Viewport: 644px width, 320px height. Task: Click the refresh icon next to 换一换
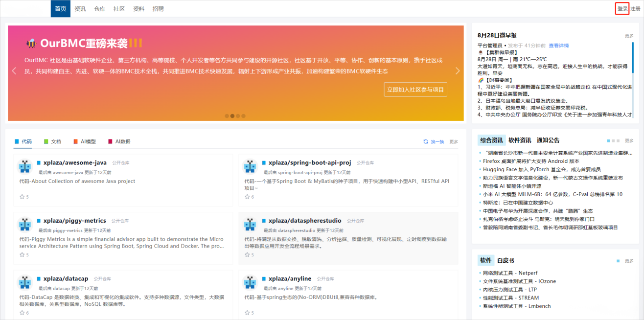[426, 141]
